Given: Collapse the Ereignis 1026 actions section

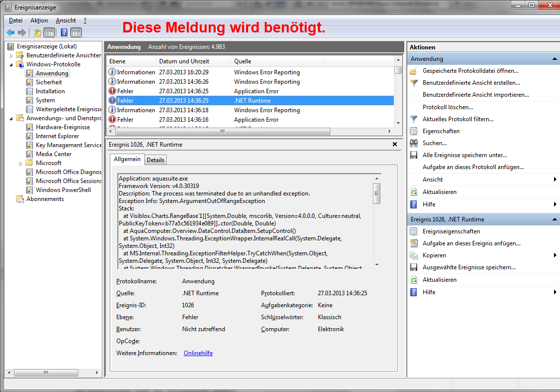Looking at the screenshot, I should (555, 219).
